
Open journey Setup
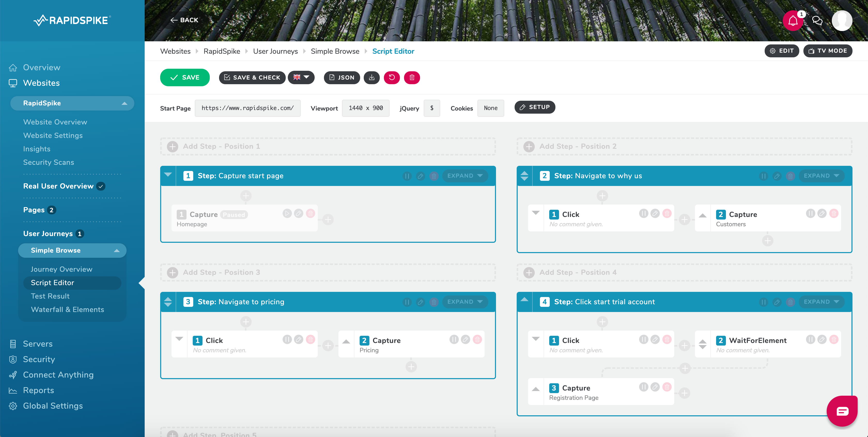pos(535,107)
